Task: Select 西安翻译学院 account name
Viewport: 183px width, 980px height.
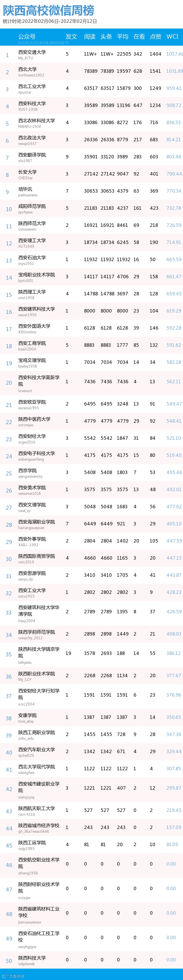Action: 32,155
